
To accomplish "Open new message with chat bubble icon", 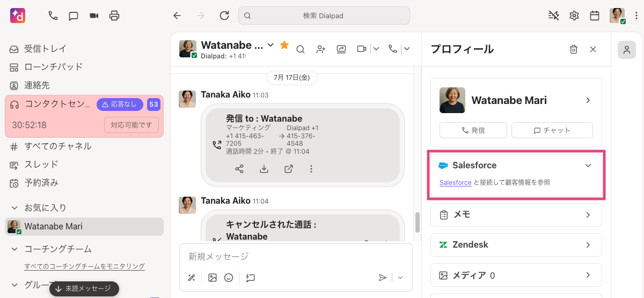I will (74, 16).
